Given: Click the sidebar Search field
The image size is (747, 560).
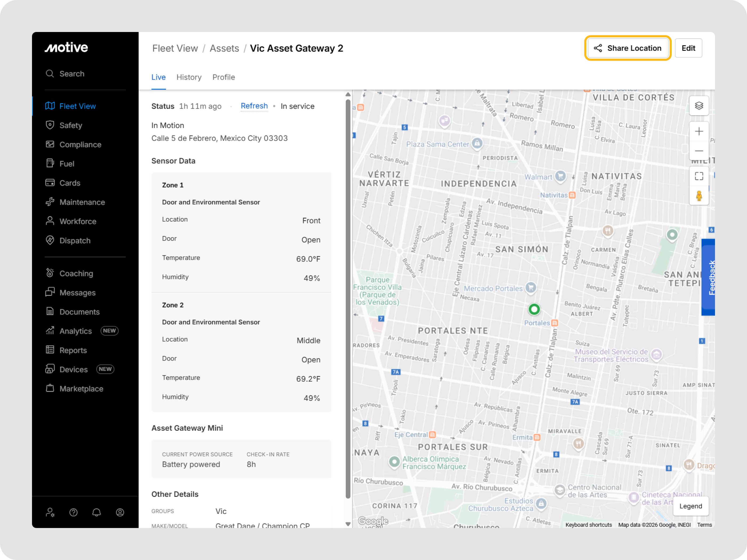Looking at the screenshot, I should 71,74.
